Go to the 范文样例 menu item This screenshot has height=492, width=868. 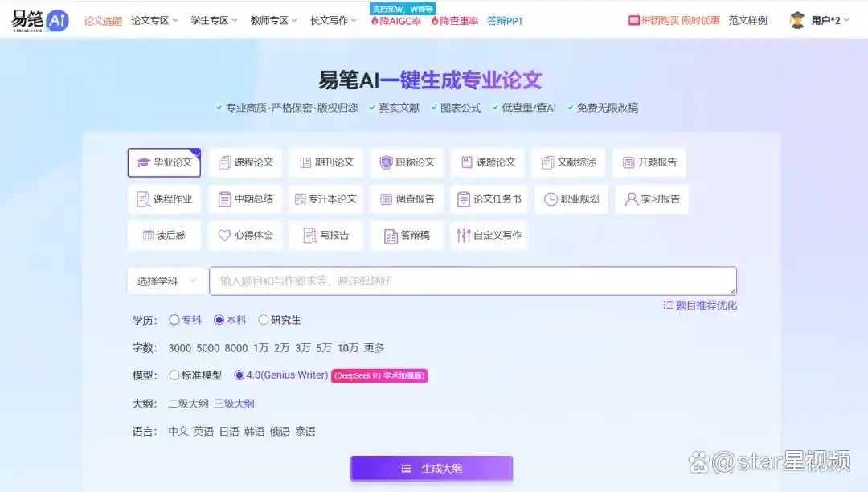(x=747, y=21)
